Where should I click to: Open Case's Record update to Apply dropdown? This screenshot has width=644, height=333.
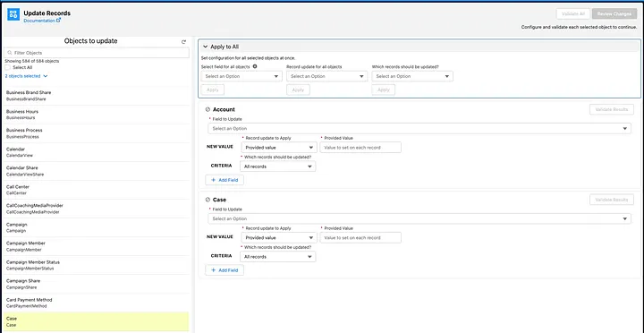click(x=279, y=237)
